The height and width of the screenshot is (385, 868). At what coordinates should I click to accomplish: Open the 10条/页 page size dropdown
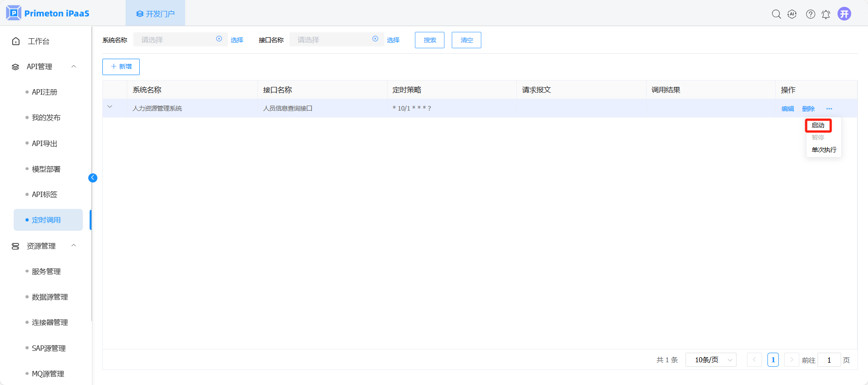[711, 360]
